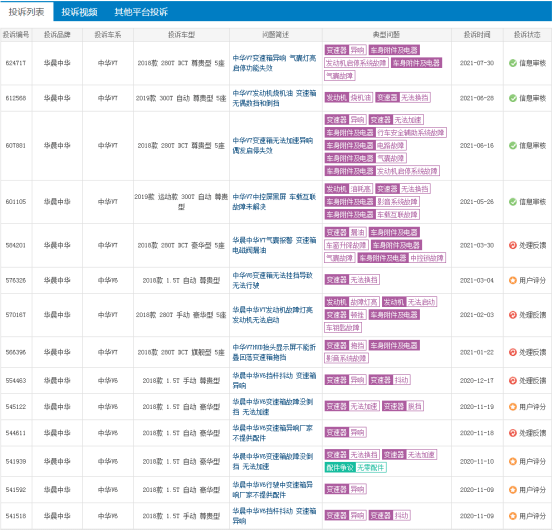Click the 投诉状态 column header
554x531 pixels.
point(527,35)
